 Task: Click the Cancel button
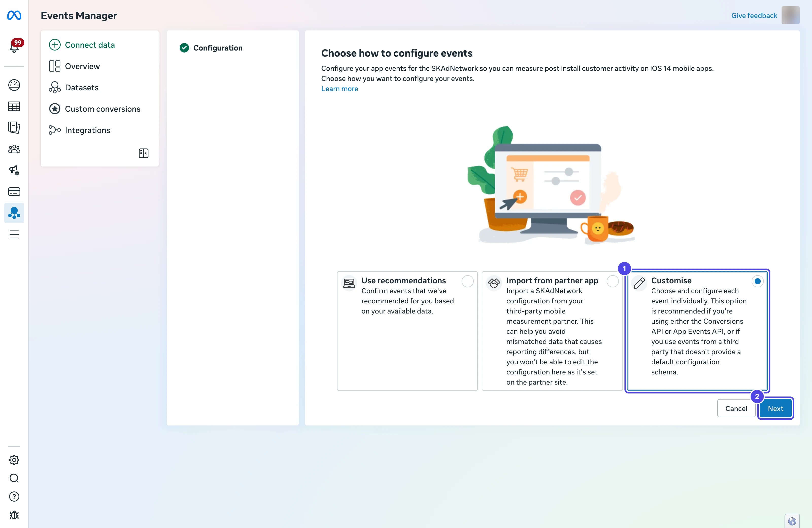736,408
